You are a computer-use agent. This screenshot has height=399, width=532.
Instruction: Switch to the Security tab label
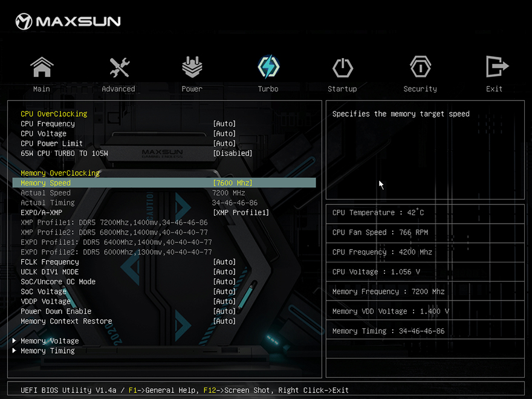(420, 89)
